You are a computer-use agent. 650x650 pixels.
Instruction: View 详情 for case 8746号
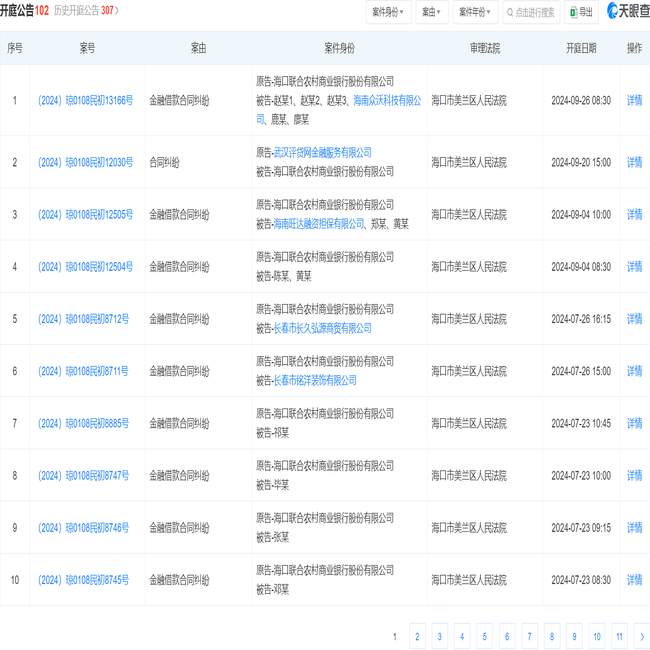click(634, 528)
